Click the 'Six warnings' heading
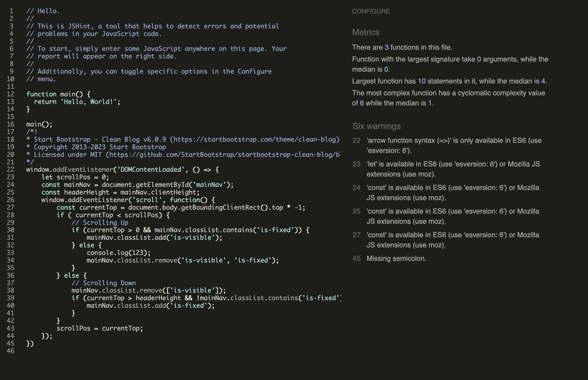 377,126
